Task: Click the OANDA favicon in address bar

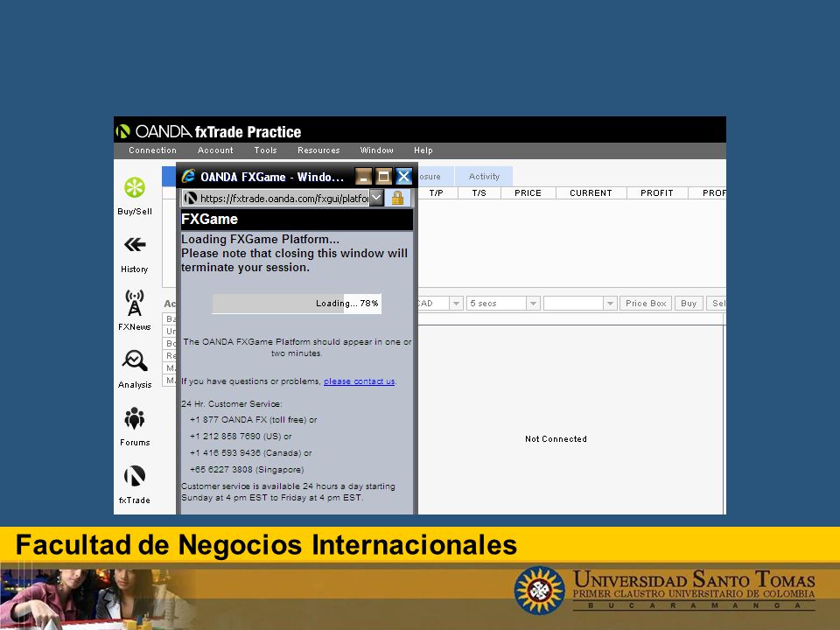Action: coord(190,199)
